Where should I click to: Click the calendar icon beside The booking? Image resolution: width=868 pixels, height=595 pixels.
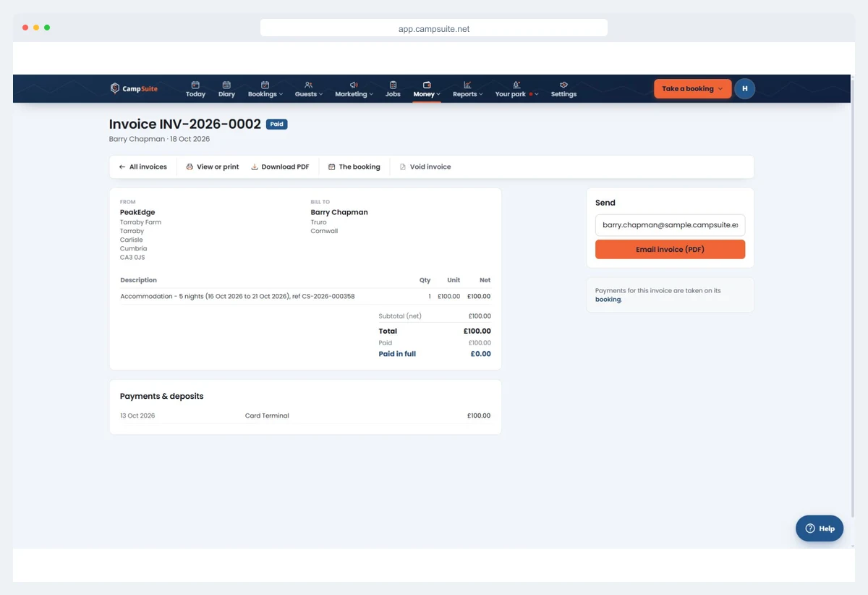pos(332,166)
